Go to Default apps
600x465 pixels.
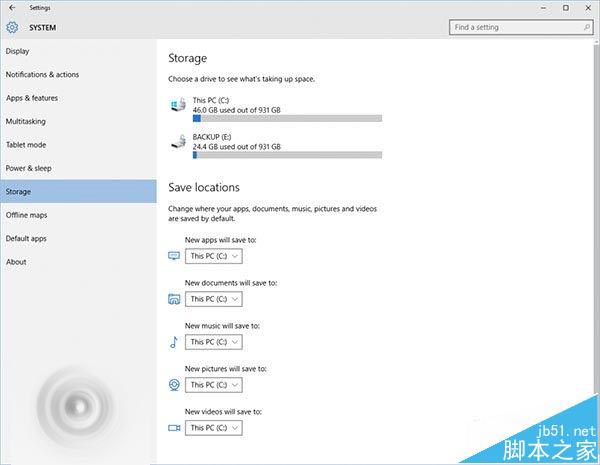coord(78,238)
